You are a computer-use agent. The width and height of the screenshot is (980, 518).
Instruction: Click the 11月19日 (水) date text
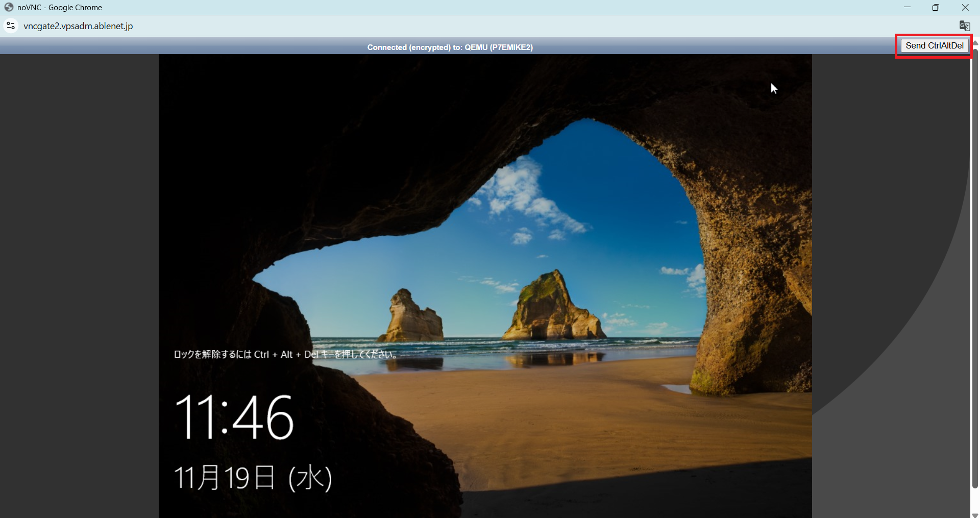(253, 478)
